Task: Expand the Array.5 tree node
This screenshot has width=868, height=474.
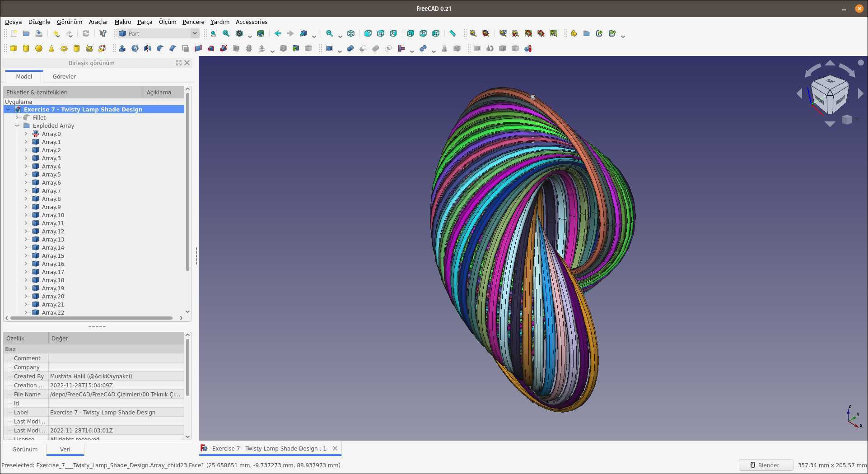Action: [x=26, y=174]
